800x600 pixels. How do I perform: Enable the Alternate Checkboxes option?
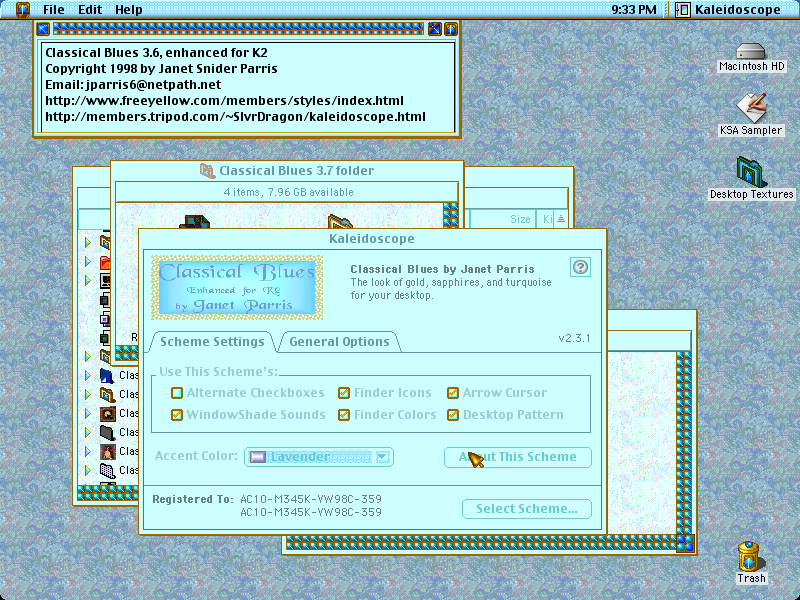click(177, 393)
